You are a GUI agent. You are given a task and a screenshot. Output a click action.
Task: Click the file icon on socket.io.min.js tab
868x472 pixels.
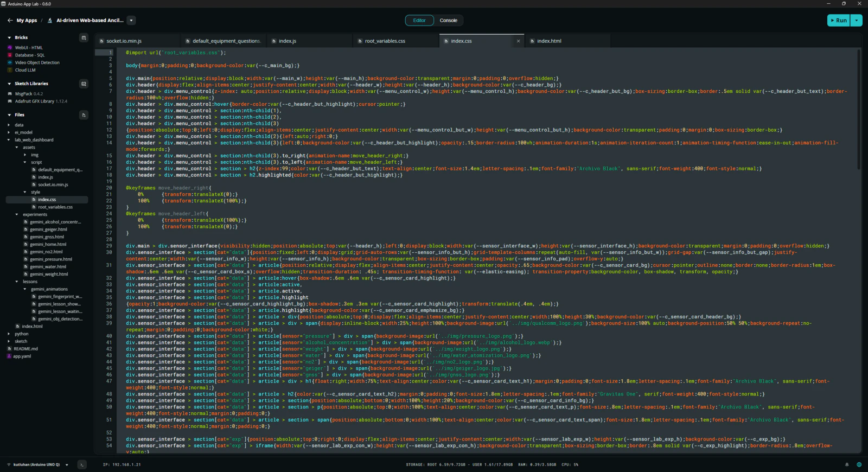(101, 41)
